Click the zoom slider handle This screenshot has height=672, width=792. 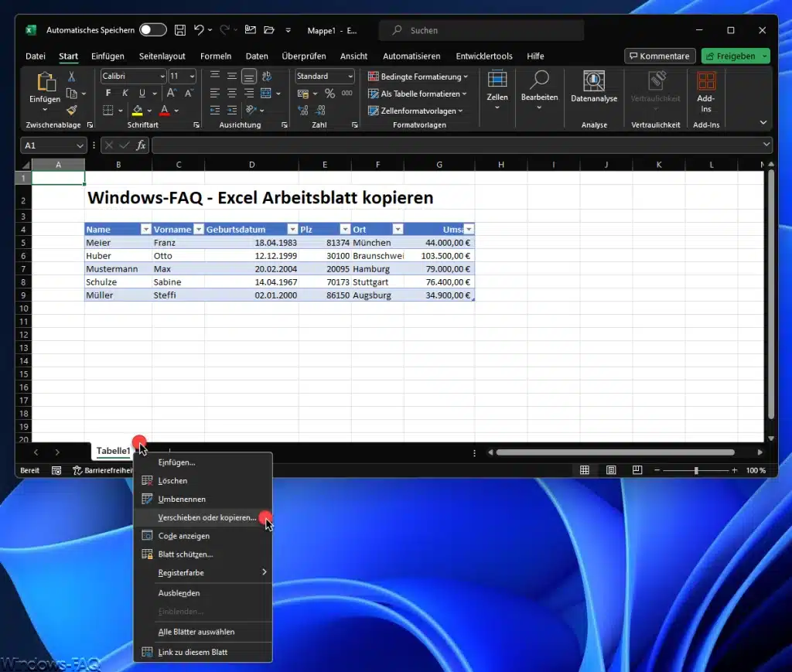(x=696, y=470)
